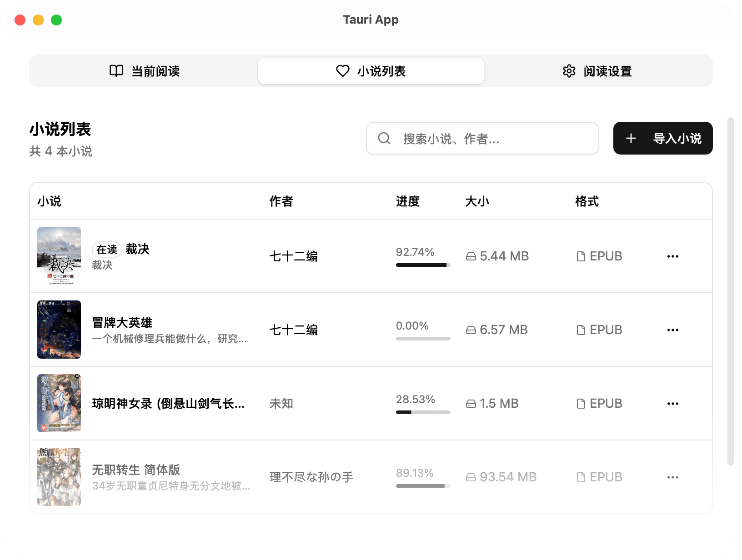This screenshot has height=560, width=742.
Task: Open the ellipsis menu for 冒牌大英雄
Action: coord(673,330)
